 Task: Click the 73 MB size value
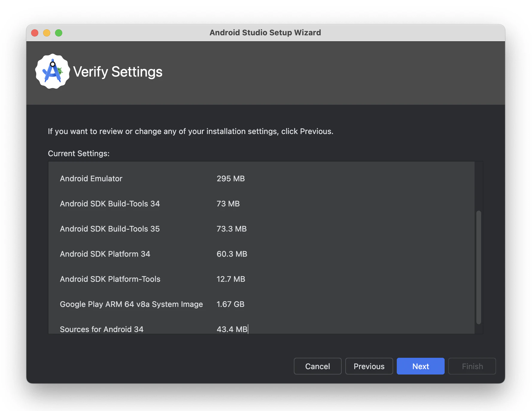228,204
